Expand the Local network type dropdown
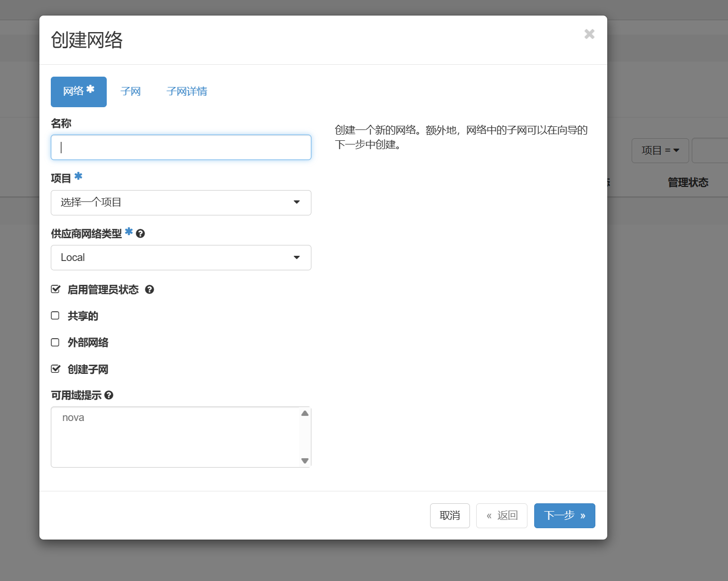The height and width of the screenshot is (581, 728). tap(181, 257)
